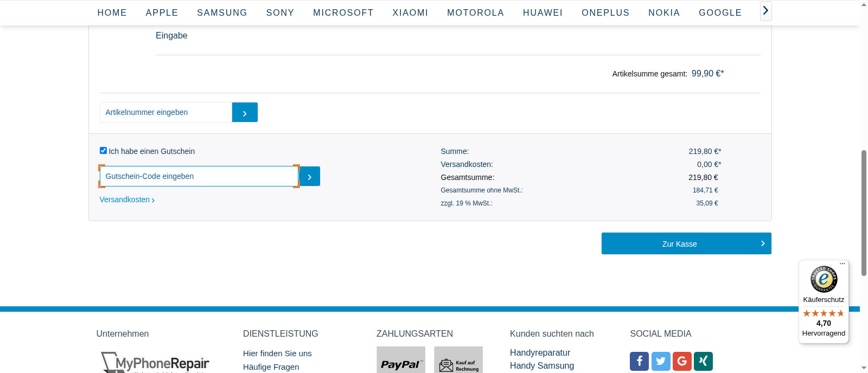Click the 'SOCIAL MEDIA' footer heading
Viewport: 868px width, 373px height.
click(x=661, y=334)
